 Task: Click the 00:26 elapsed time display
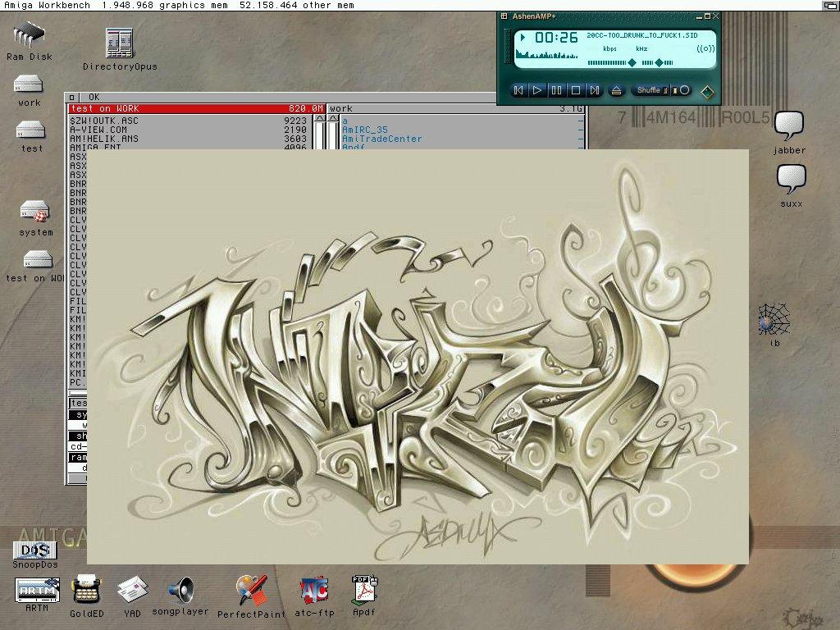tap(556, 38)
